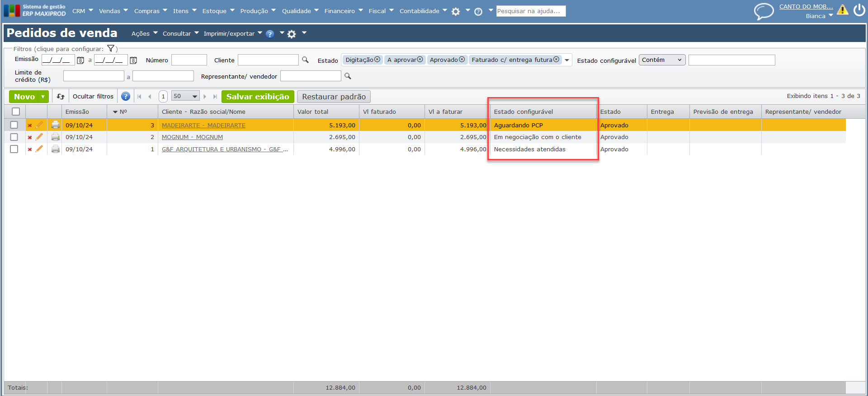Open the Pedidos de venda help icon

pyautogui.click(x=270, y=34)
